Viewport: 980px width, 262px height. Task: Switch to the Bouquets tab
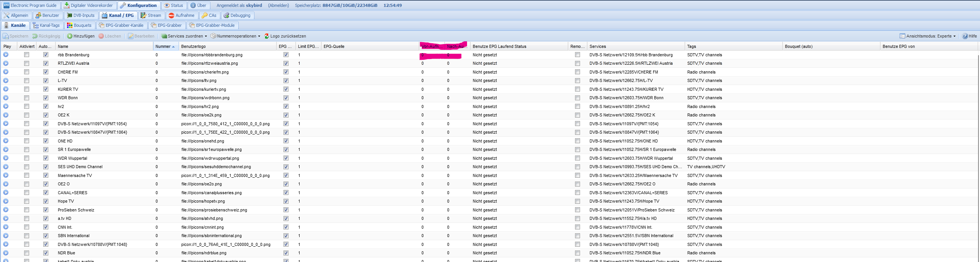tap(79, 25)
